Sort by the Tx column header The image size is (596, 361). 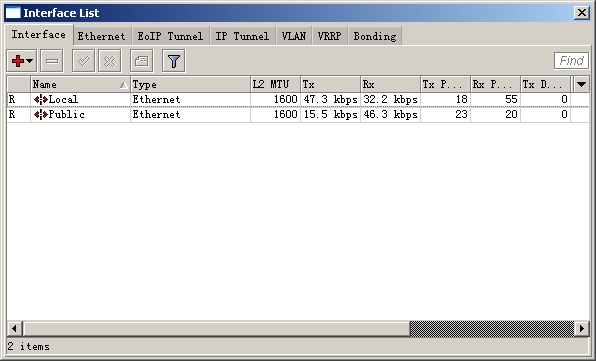330,84
